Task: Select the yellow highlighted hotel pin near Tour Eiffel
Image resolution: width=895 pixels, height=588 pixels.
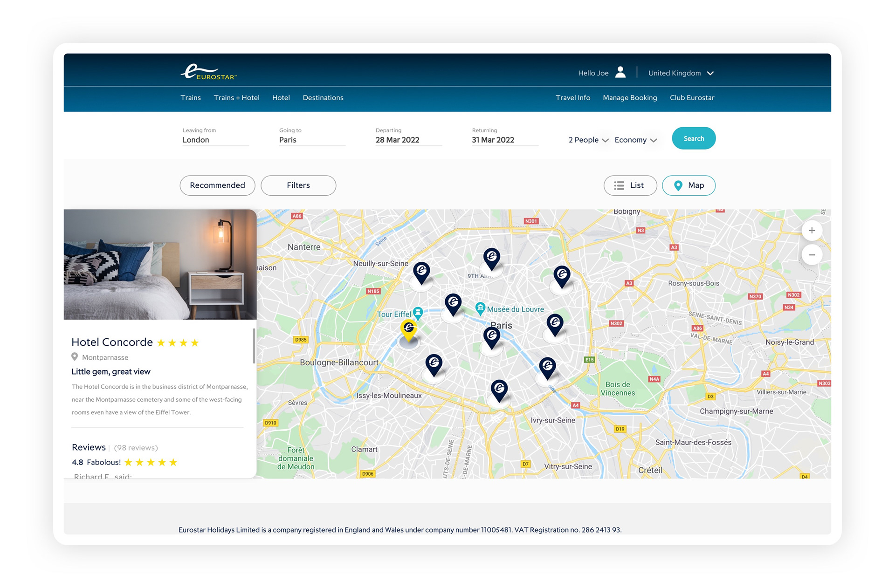Action: click(409, 331)
